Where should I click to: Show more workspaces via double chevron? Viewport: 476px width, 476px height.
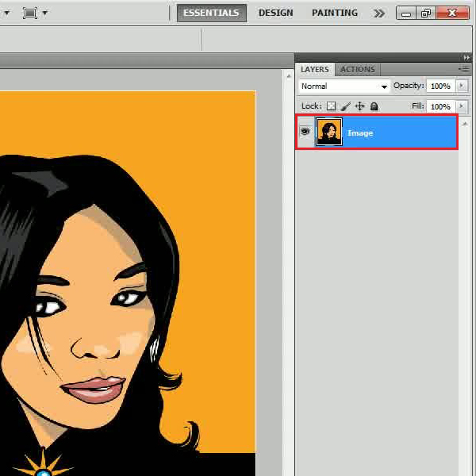379,13
